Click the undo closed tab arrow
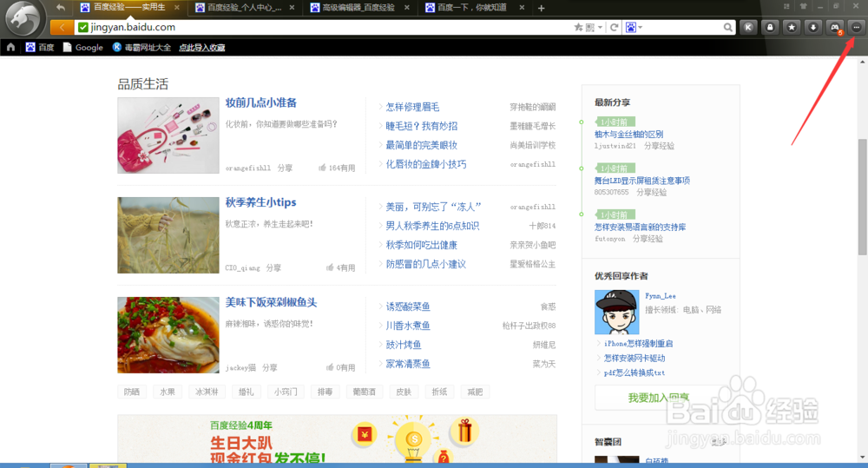The height and width of the screenshot is (468, 868). click(x=61, y=7)
